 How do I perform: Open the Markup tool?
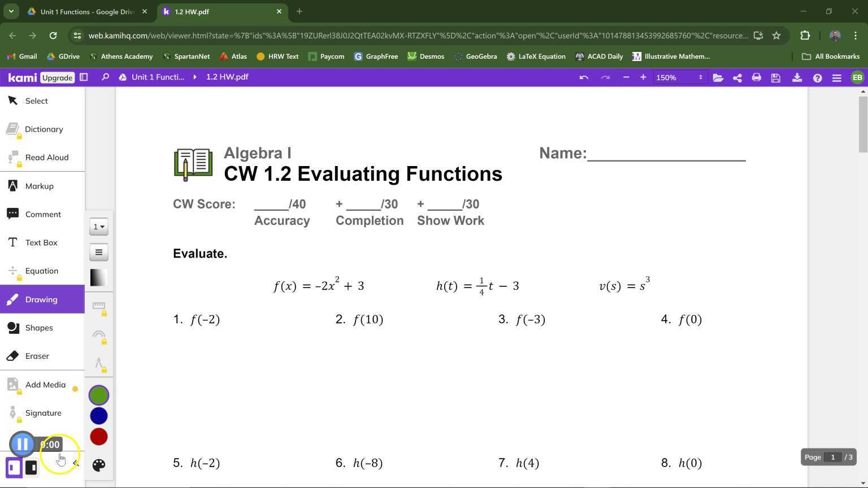[39, 186]
